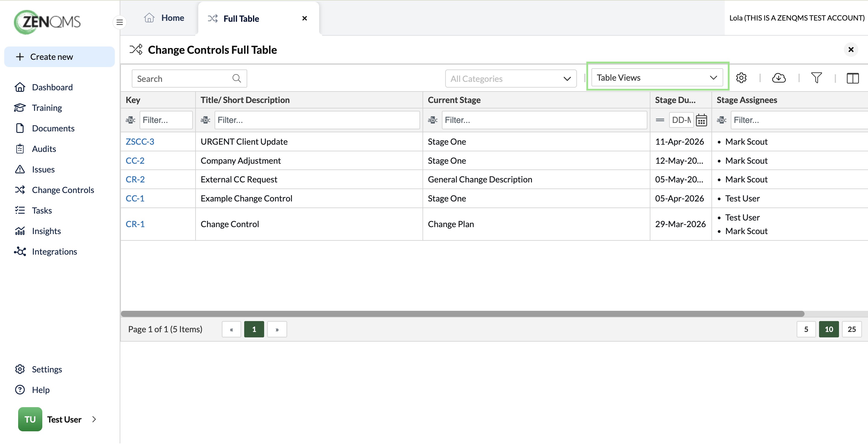The height and width of the screenshot is (444, 868).
Task: Click the ZenQMS logo
Action: point(47,22)
